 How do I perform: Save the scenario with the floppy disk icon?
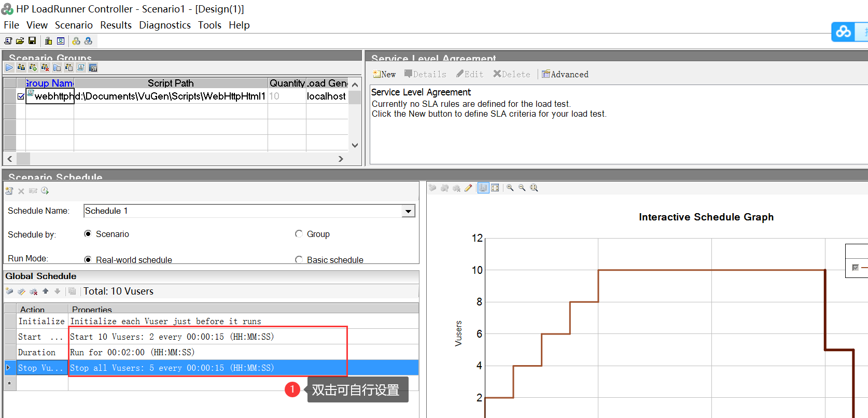[32, 41]
